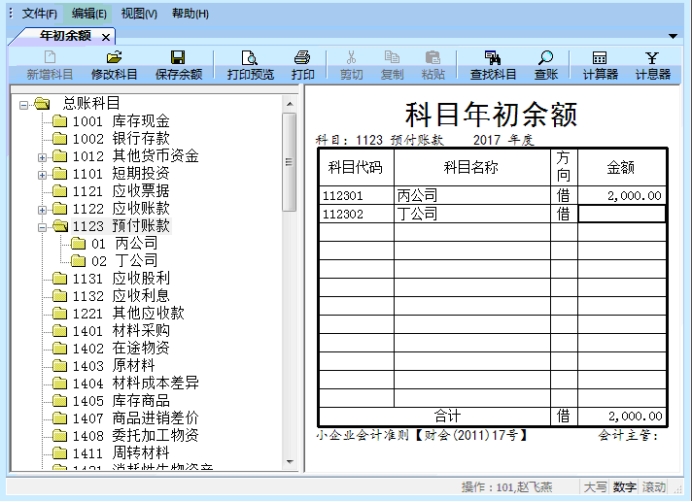Image resolution: width=692 pixels, height=502 pixels.
Task: Collapse the 总账科目 root node
Action: pyautogui.click(x=23, y=105)
